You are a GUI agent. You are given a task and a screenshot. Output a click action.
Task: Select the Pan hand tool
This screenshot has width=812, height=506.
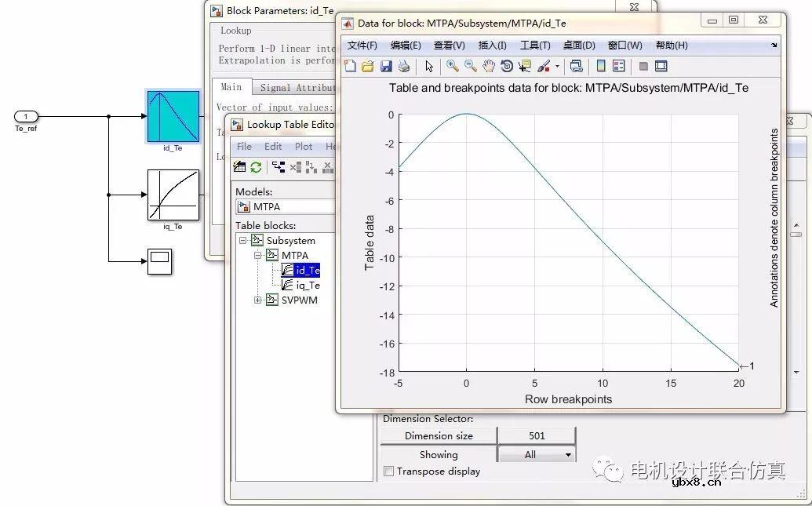[489, 67]
